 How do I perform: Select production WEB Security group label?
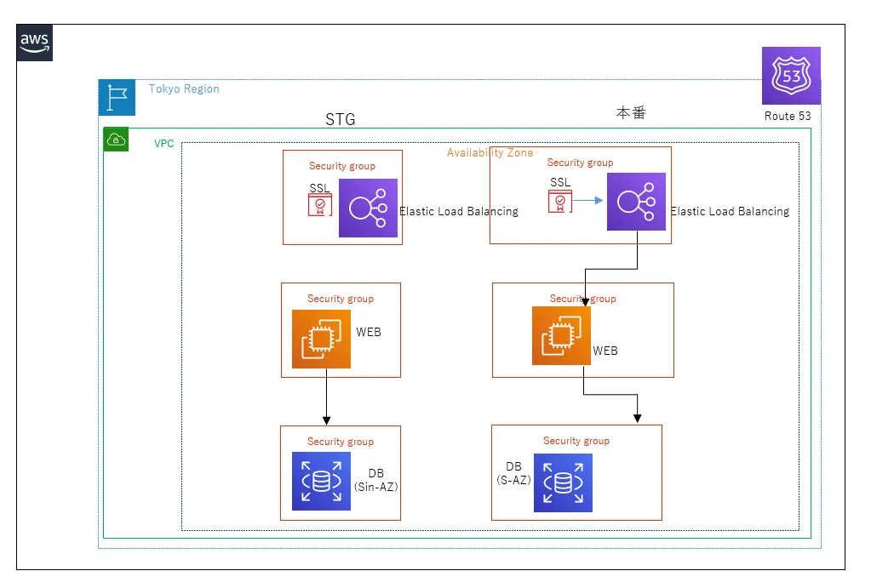tap(582, 299)
